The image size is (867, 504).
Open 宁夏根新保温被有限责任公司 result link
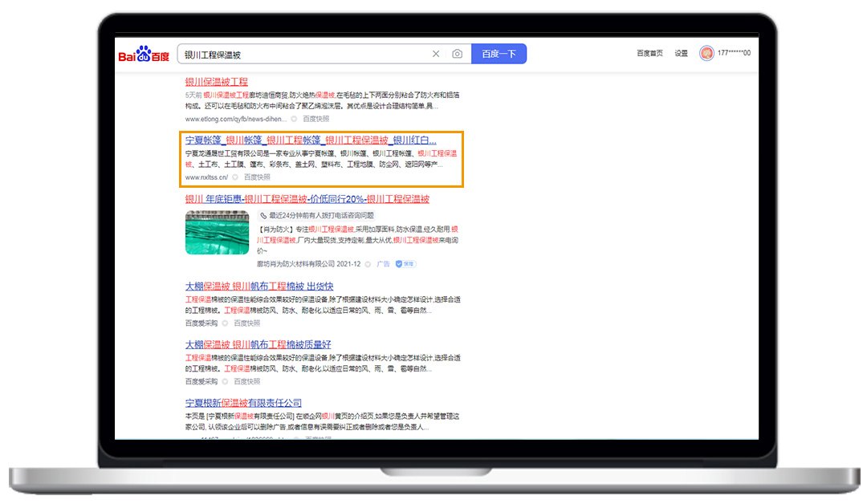[x=243, y=403]
